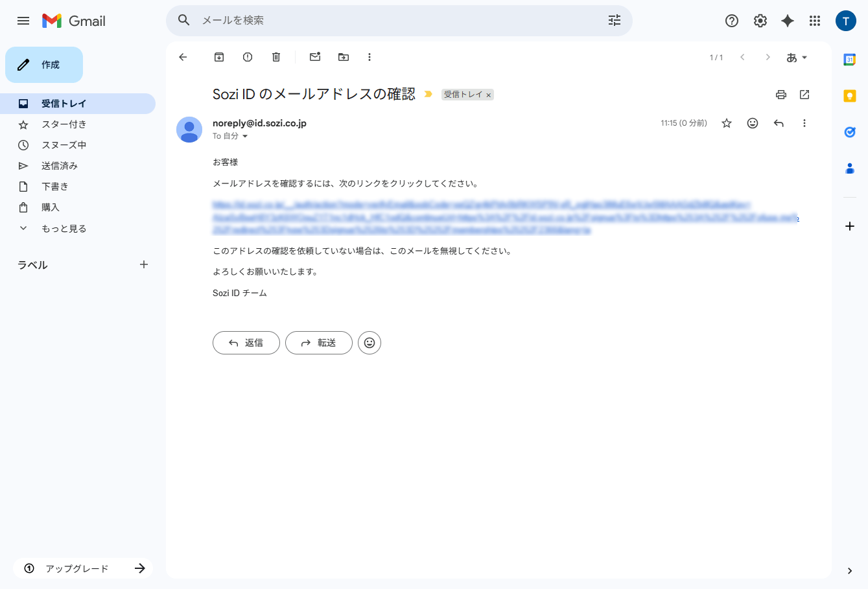Expand recipient details next to To 自分
Screen dimensions: 868x589
click(245, 136)
